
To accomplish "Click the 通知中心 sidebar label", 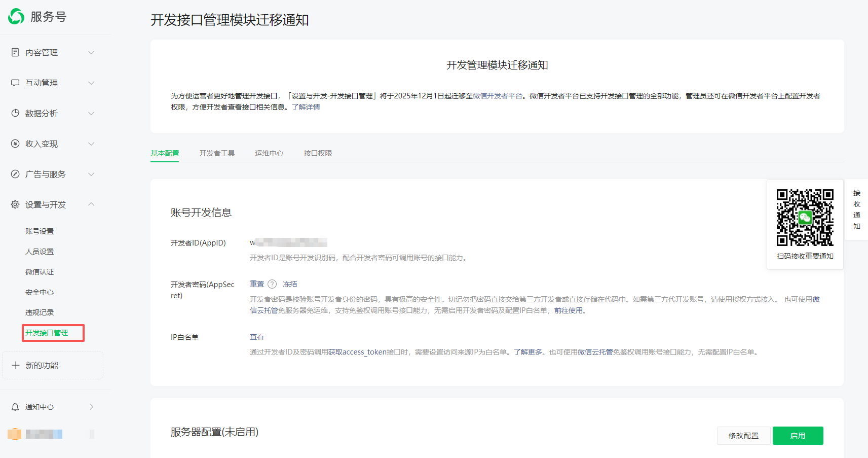I will [x=40, y=407].
